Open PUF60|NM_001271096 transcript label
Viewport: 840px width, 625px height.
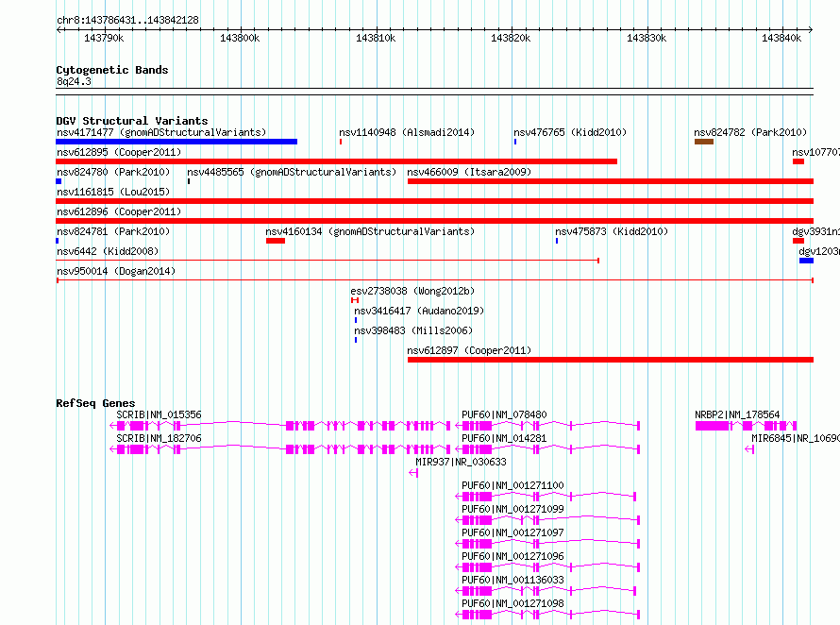pos(512,556)
